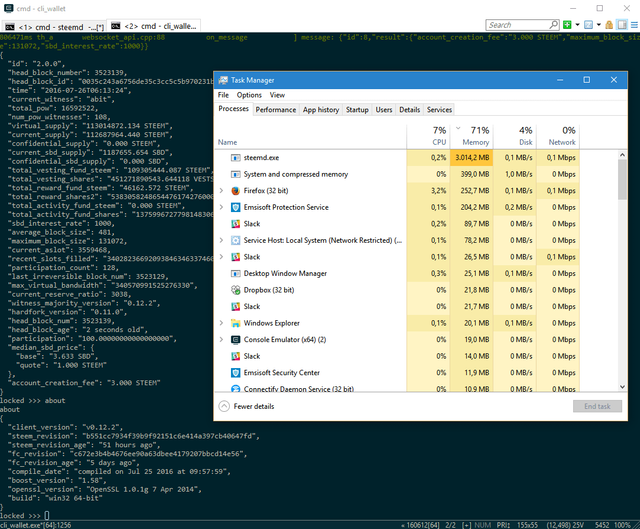640x529 pixels.
Task: Expand the Emsisoft Protection Service group
Action: (222, 207)
